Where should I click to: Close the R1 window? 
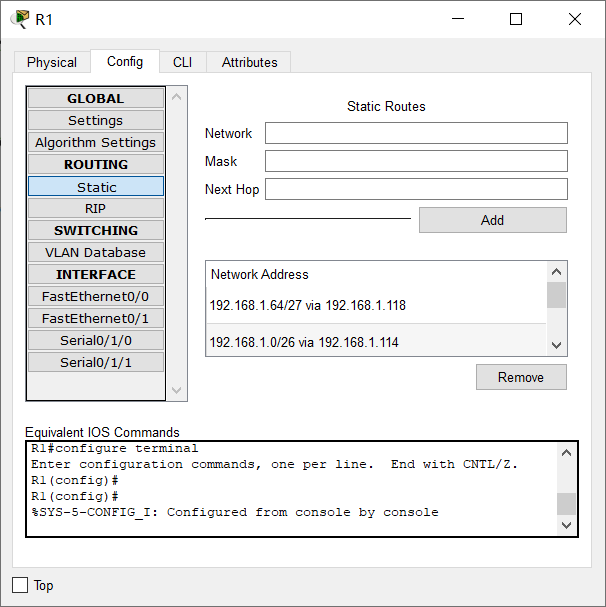pyautogui.click(x=575, y=19)
